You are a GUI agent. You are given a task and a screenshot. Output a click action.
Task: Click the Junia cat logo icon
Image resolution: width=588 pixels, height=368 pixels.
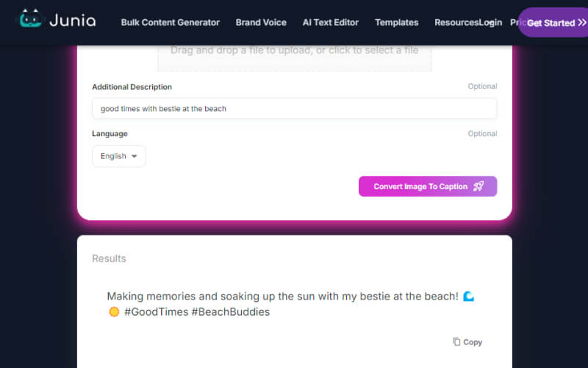click(29, 21)
